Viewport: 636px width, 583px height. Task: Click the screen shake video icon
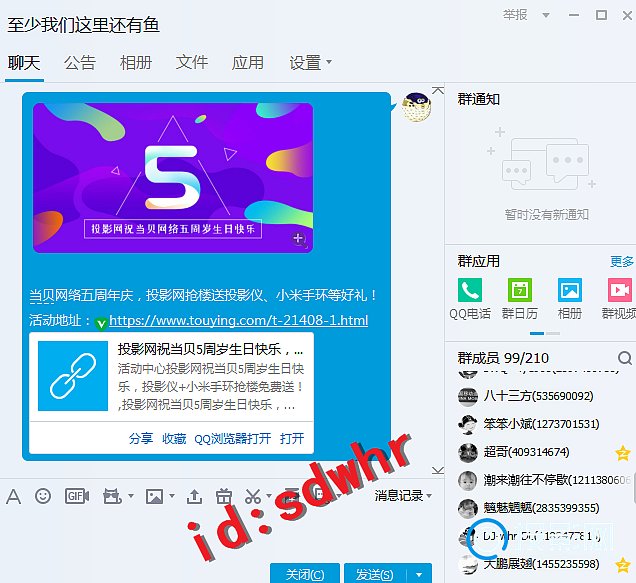point(112,496)
